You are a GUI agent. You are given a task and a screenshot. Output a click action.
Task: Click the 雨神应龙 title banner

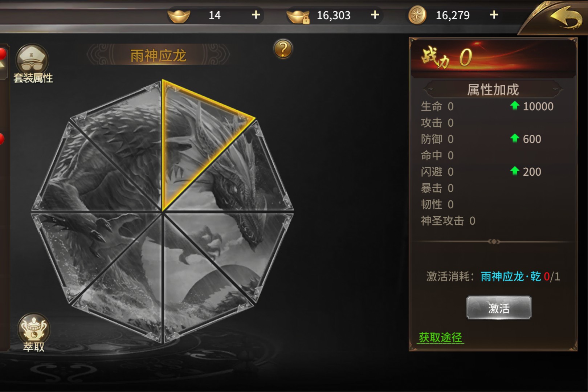coord(158,55)
